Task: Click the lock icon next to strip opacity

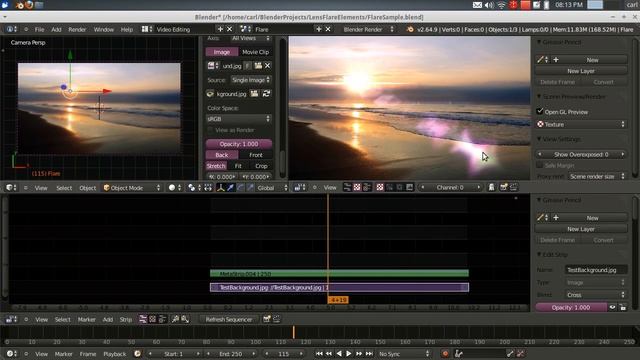Action: (623, 307)
